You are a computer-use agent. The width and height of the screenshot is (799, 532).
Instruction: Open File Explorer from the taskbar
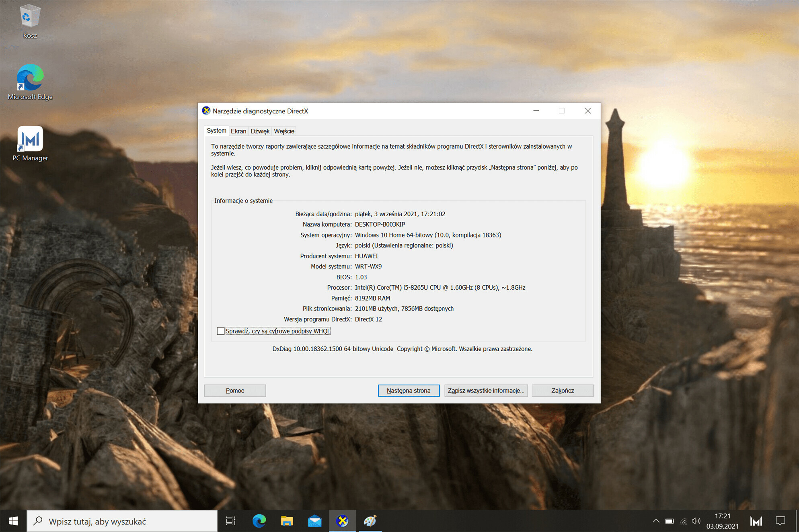coord(287,521)
